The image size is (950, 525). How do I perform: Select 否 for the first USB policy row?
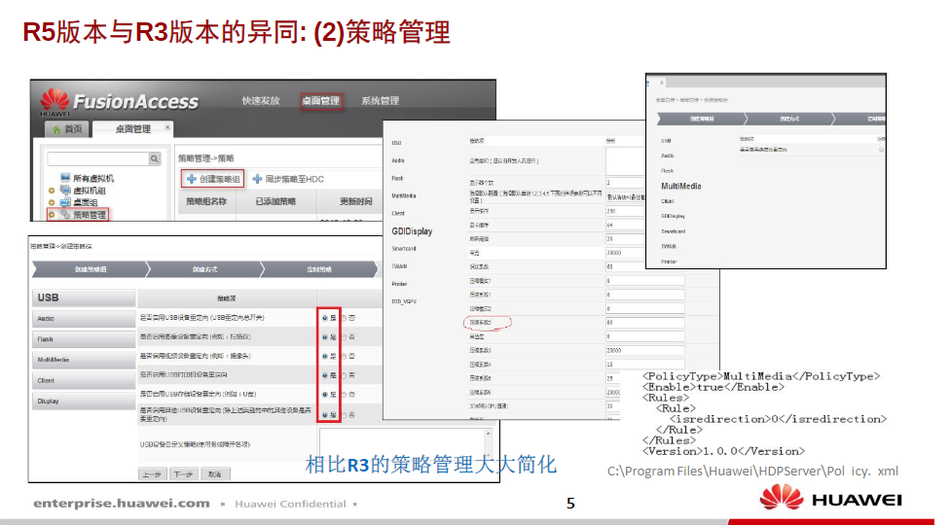pyautogui.click(x=345, y=317)
